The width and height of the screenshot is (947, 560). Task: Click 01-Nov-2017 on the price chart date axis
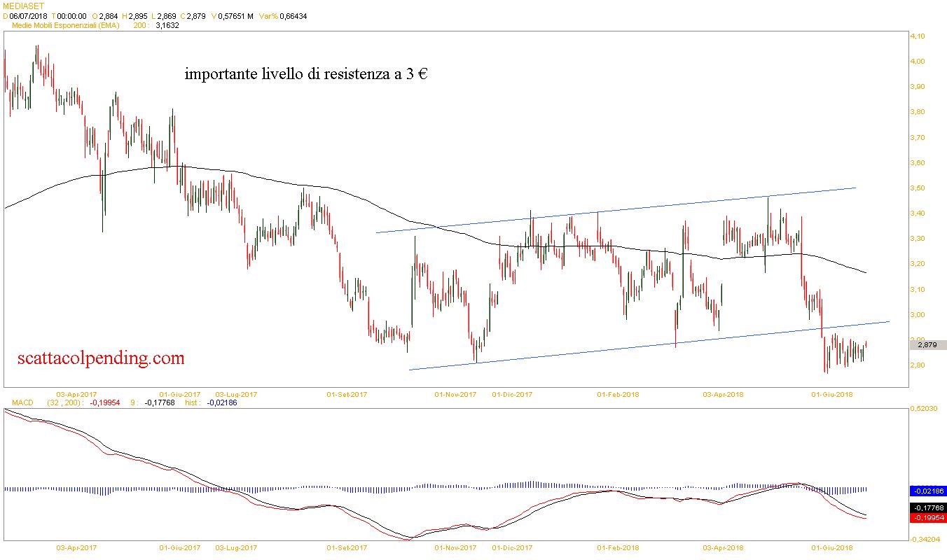(455, 394)
